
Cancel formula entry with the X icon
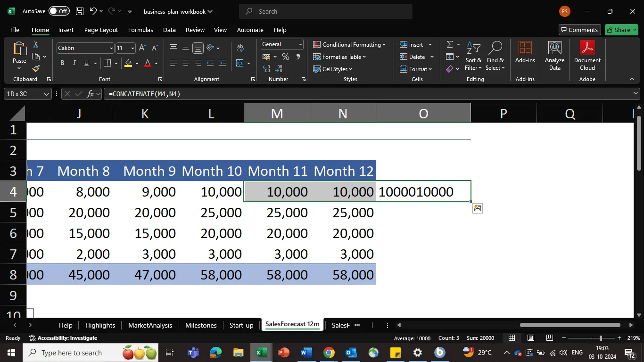[x=67, y=94]
